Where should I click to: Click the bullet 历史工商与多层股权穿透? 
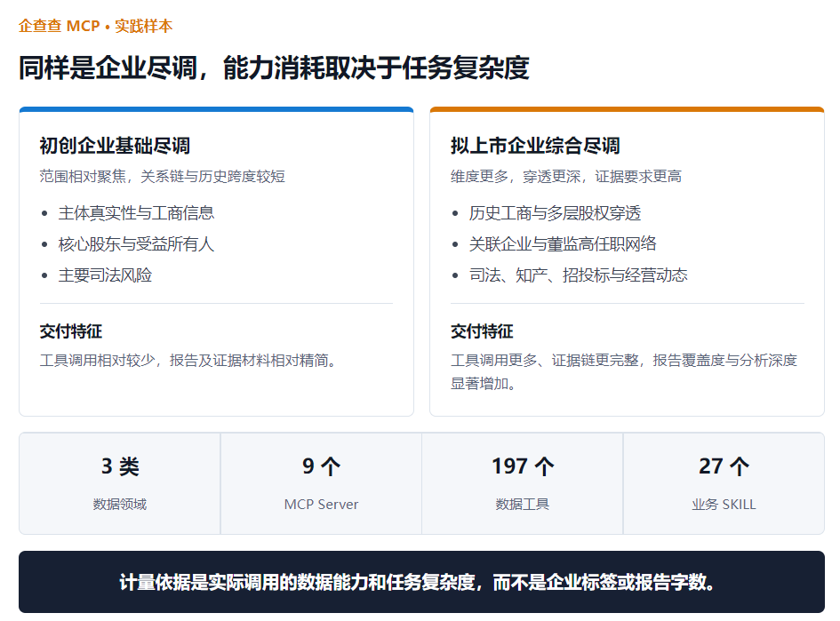555,213
